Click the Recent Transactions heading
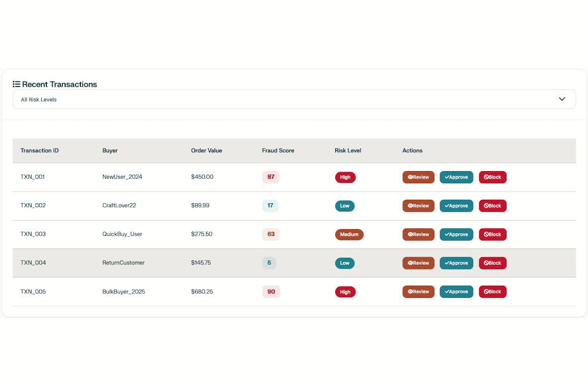The width and height of the screenshot is (588, 387). point(60,84)
